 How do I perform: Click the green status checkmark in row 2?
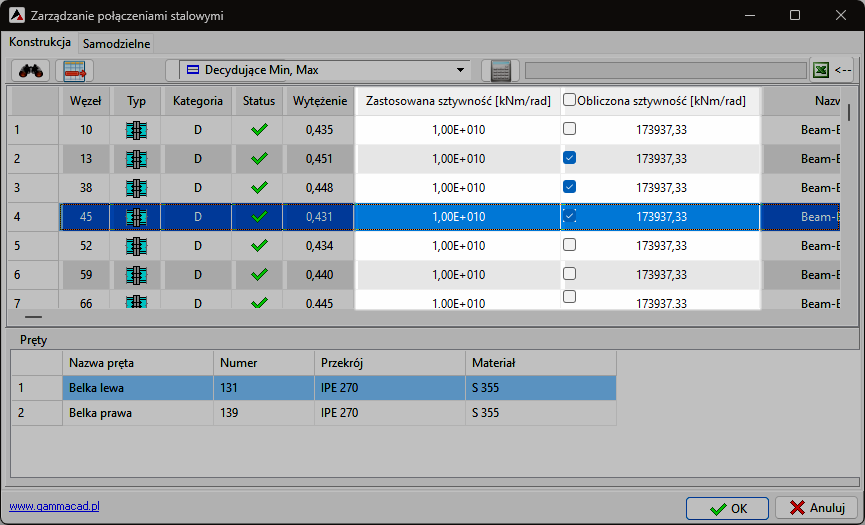(259, 159)
